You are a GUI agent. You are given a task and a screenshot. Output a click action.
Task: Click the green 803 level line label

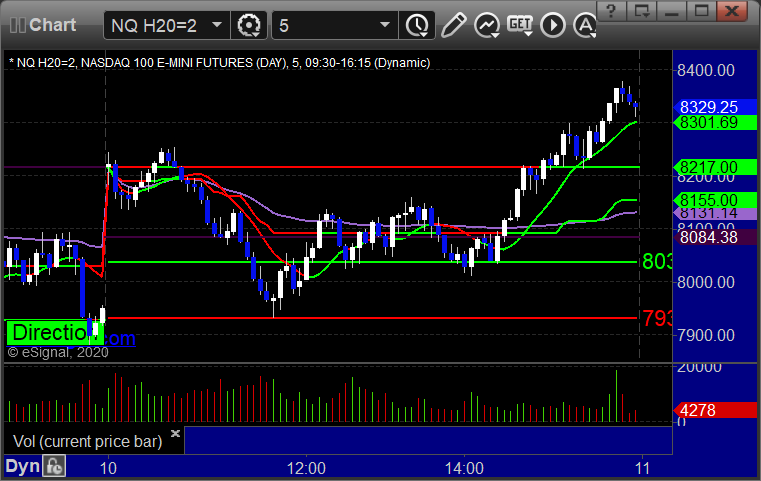[x=657, y=262]
